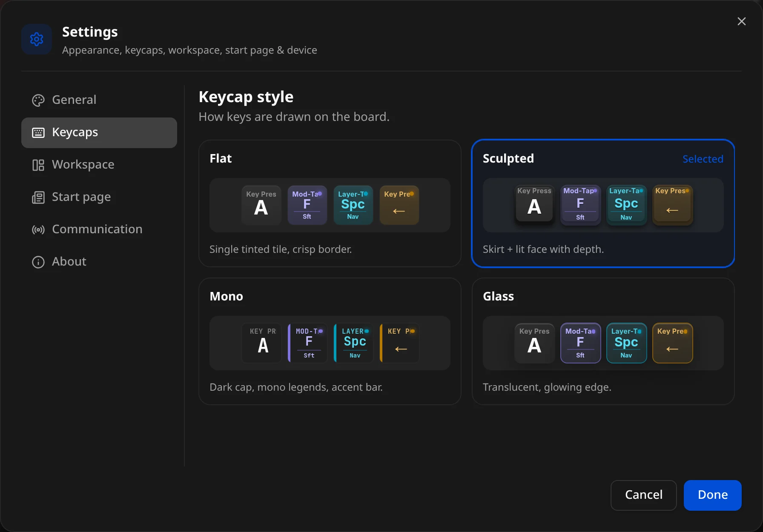
Task: Open the General settings section
Action: [x=99, y=100]
